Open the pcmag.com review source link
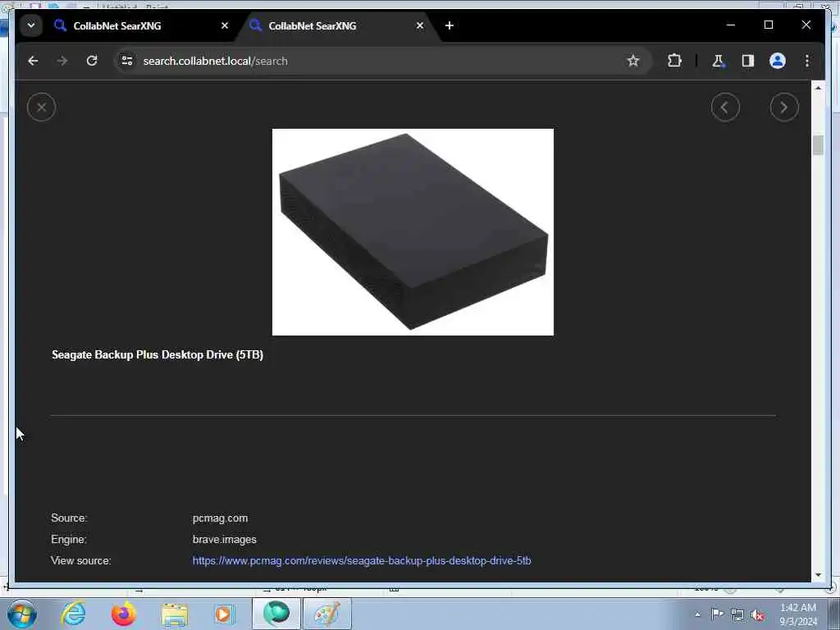840x630 pixels. click(362, 560)
